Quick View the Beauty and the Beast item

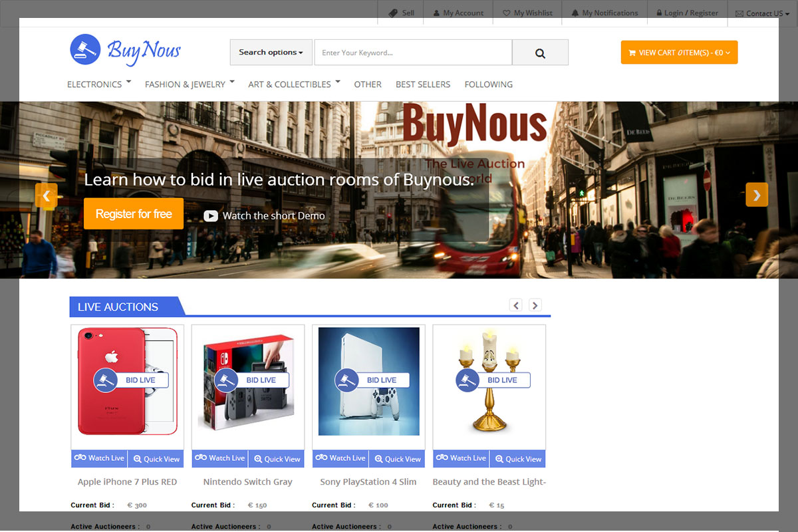518,459
